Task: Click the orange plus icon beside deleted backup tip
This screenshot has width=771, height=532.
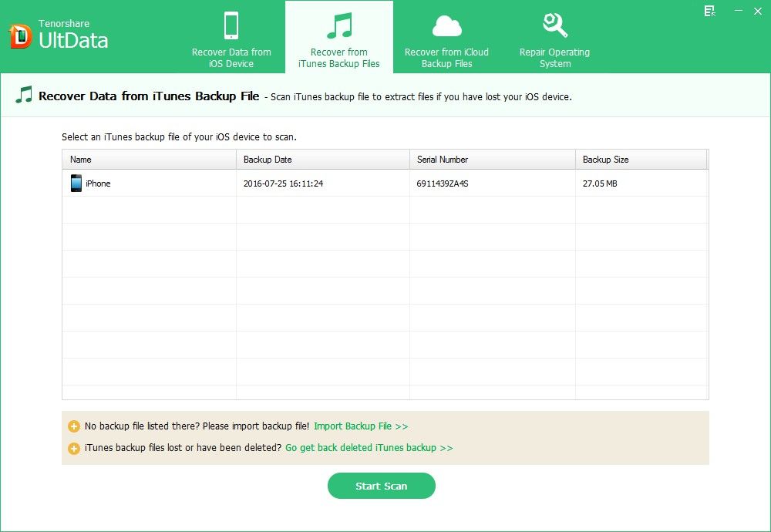Action: (x=74, y=447)
